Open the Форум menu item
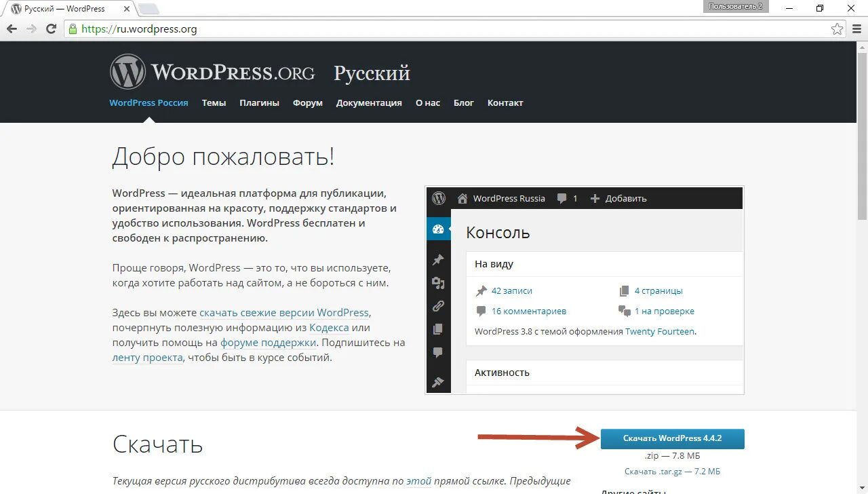Screen dimensions: 868x494 click(x=308, y=103)
